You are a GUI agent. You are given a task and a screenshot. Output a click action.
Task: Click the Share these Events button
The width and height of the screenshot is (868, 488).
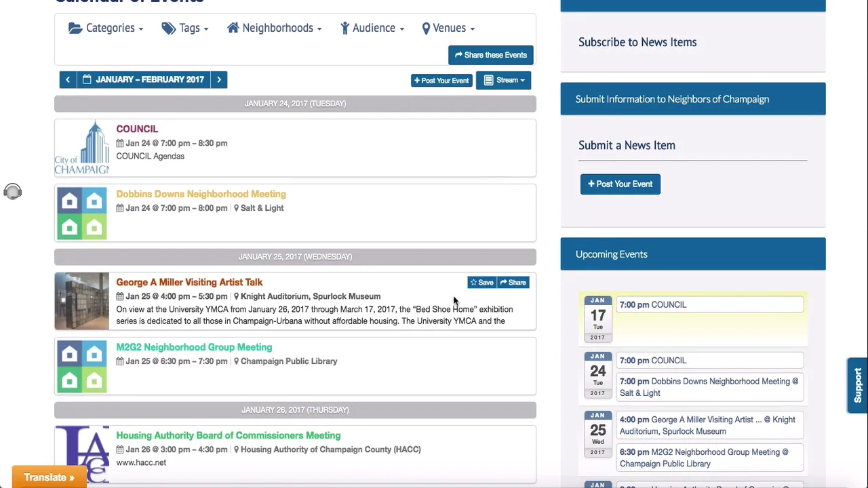pyautogui.click(x=491, y=55)
